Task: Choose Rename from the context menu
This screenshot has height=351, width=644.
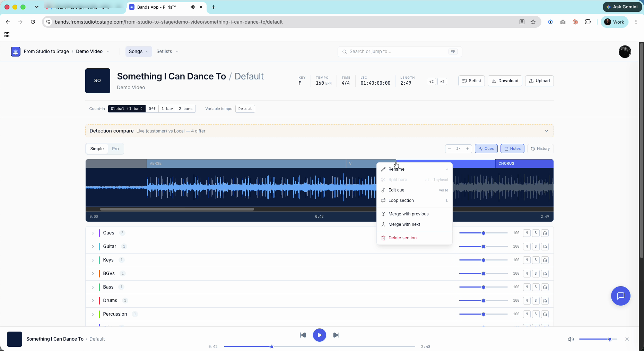Action: [x=414, y=169]
